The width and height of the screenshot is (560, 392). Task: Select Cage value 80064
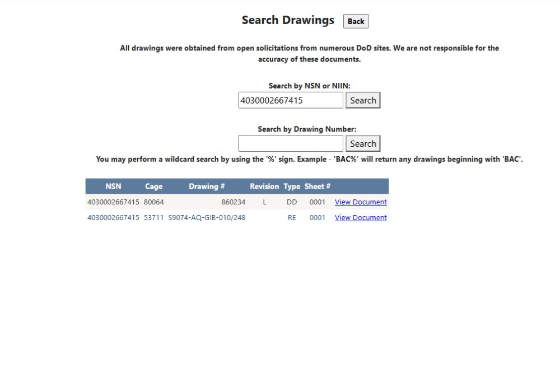pyautogui.click(x=153, y=202)
